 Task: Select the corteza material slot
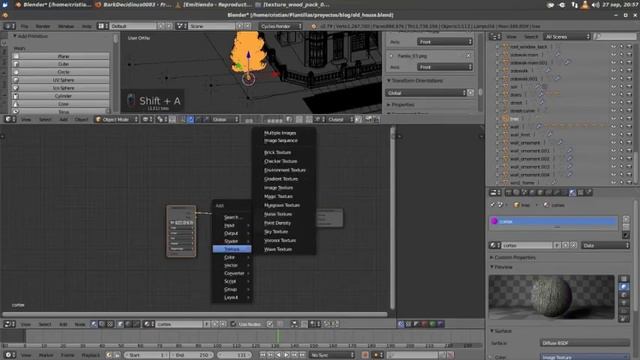tap(553, 221)
